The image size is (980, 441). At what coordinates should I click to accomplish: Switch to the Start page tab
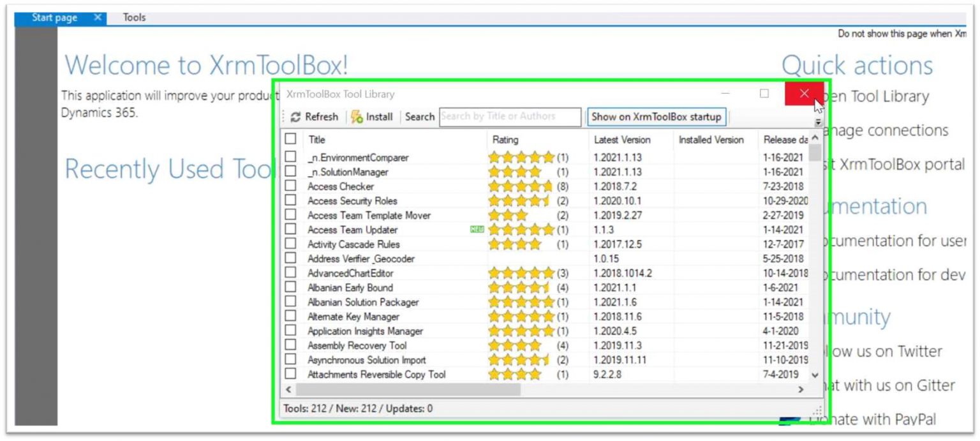pyautogui.click(x=54, y=17)
